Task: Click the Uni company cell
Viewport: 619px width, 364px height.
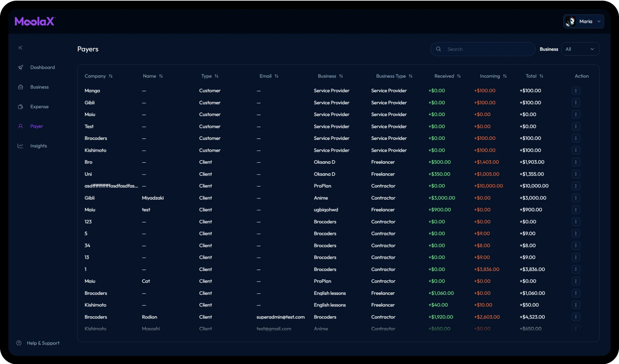Action: [88, 174]
